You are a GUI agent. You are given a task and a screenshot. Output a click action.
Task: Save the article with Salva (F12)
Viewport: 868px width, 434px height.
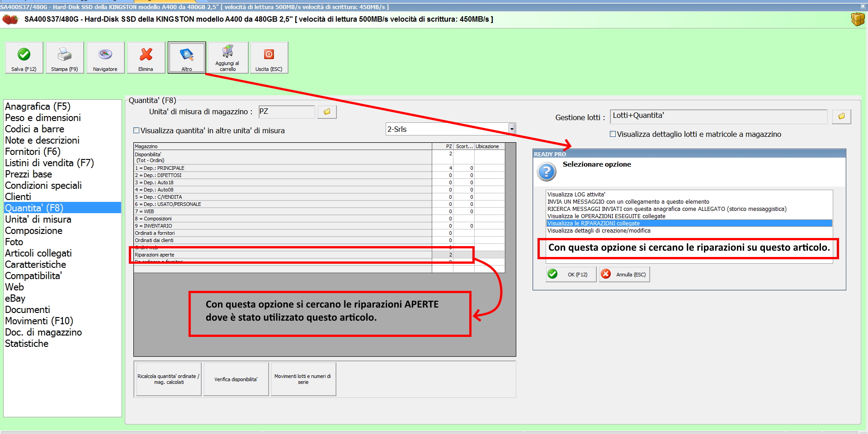point(24,57)
